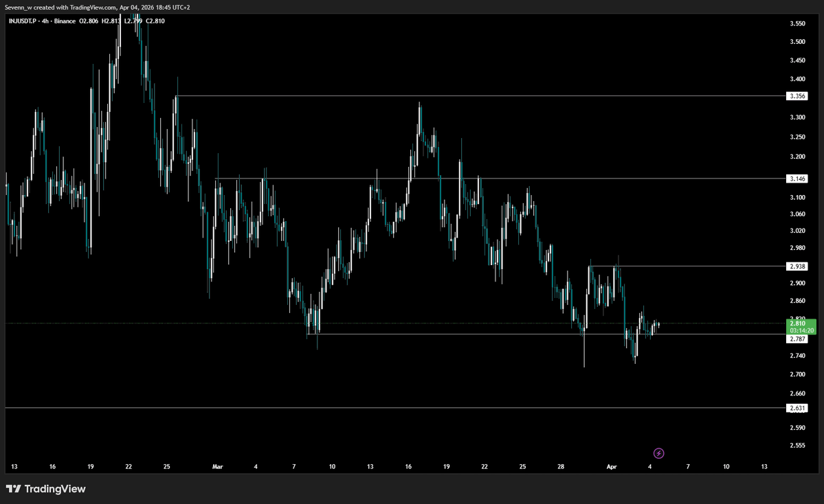Click the green 2.810 current price tag
This screenshot has height=504, width=824.
coord(797,323)
